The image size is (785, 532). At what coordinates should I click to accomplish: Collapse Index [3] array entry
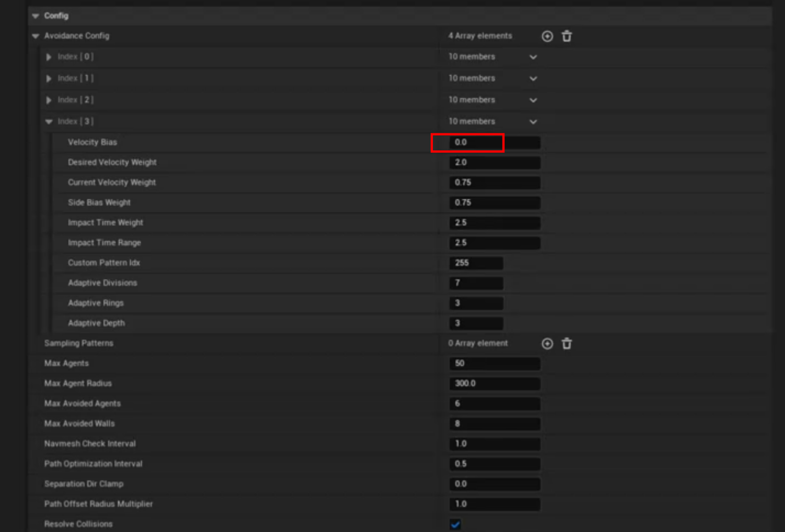coord(49,121)
